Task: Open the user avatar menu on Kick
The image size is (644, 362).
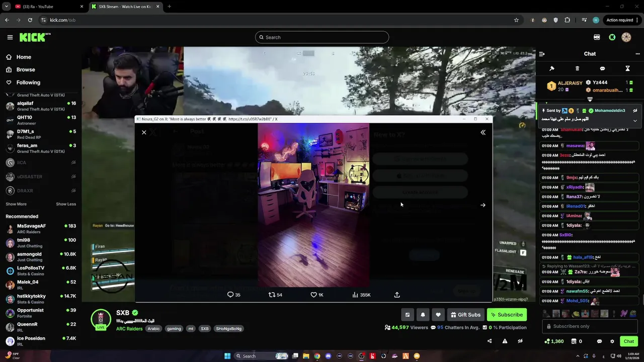Action: (x=626, y=37)
